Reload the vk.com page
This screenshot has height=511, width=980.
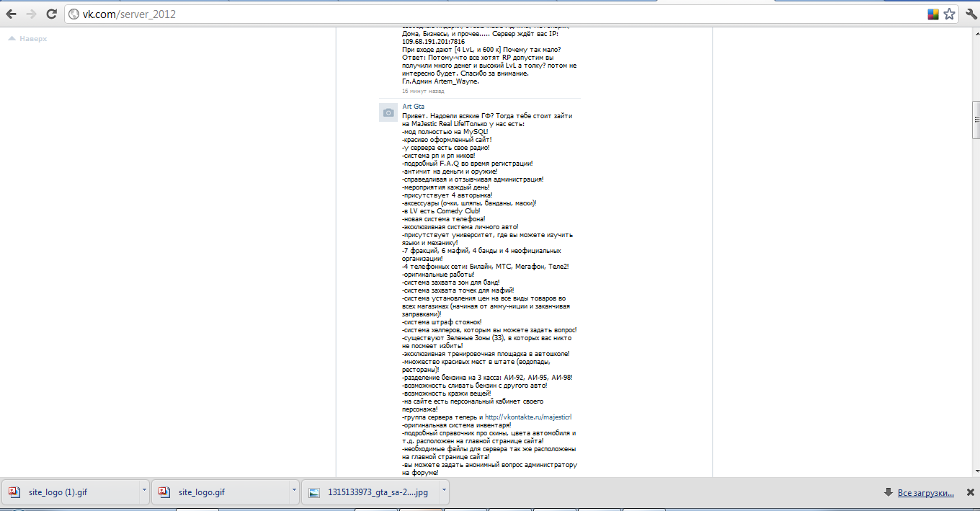click(51, 14)
